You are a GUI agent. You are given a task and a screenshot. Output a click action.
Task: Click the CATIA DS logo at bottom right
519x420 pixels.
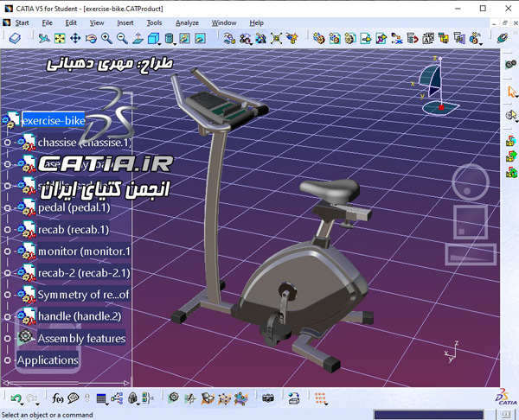coord(506,397)
